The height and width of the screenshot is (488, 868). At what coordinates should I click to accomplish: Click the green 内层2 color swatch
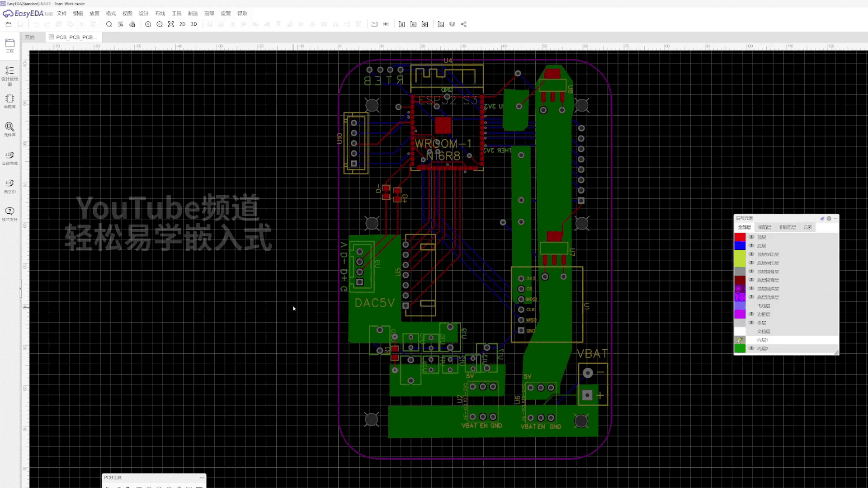point(740,348)
